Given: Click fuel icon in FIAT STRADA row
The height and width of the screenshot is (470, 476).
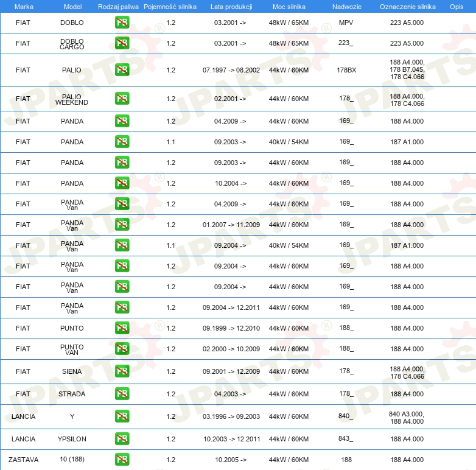Looking at the screenshot, I should click(x=122, y=393).
